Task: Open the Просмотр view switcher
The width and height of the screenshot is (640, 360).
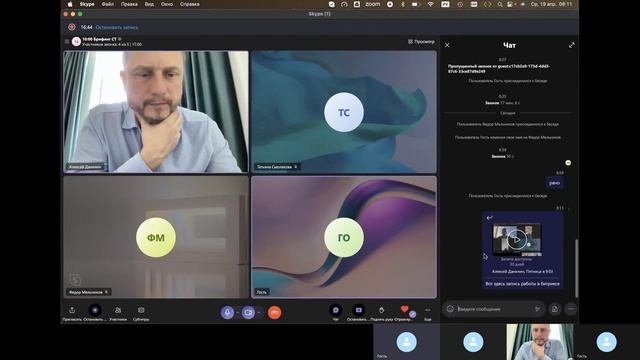Action: click(421, 42)
